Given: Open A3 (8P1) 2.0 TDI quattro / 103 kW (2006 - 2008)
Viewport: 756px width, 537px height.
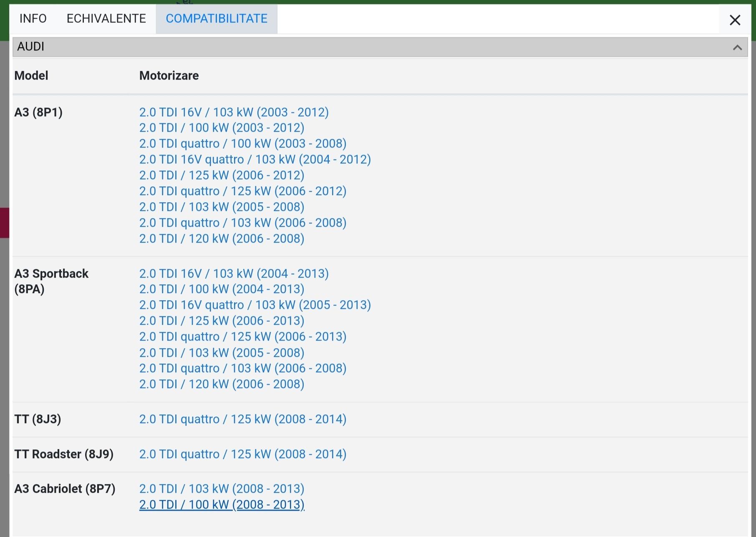Looking at the screenshot, I should point(243,223).
